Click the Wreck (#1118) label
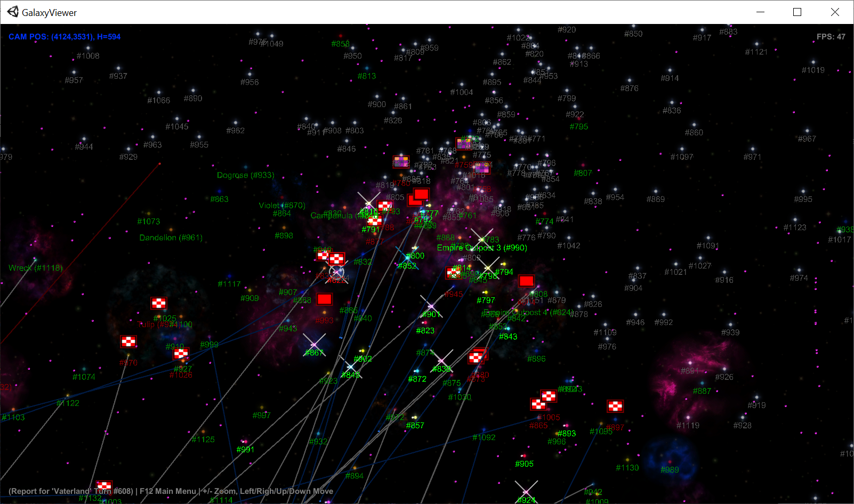This screenshot has height=504, width=854. (36, 268)
